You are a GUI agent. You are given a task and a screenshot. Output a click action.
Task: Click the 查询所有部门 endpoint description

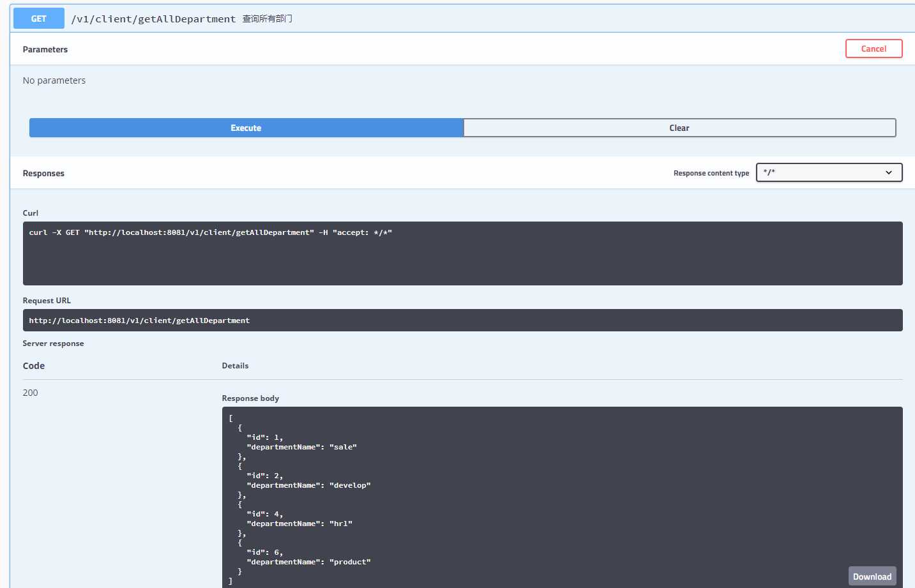pyautogui.click(x=268, y=19)
